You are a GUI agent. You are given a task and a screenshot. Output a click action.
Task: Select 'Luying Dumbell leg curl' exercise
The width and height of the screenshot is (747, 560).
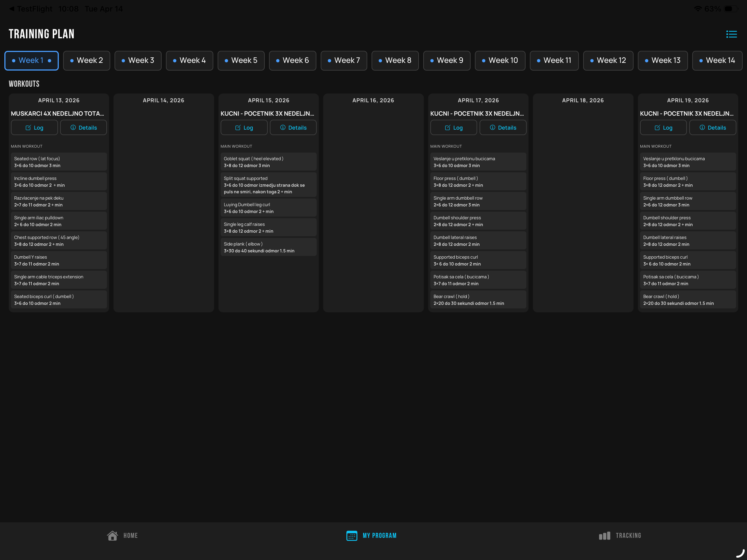pyautogui.click(x=269, y=208)
